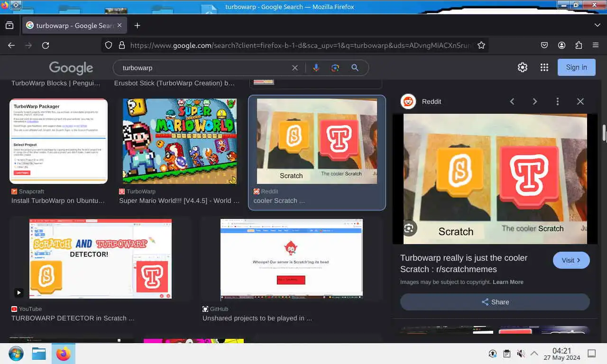607x364 pixels.
Task: Open the Firefox account menu
Action: (x=561, y=45)
